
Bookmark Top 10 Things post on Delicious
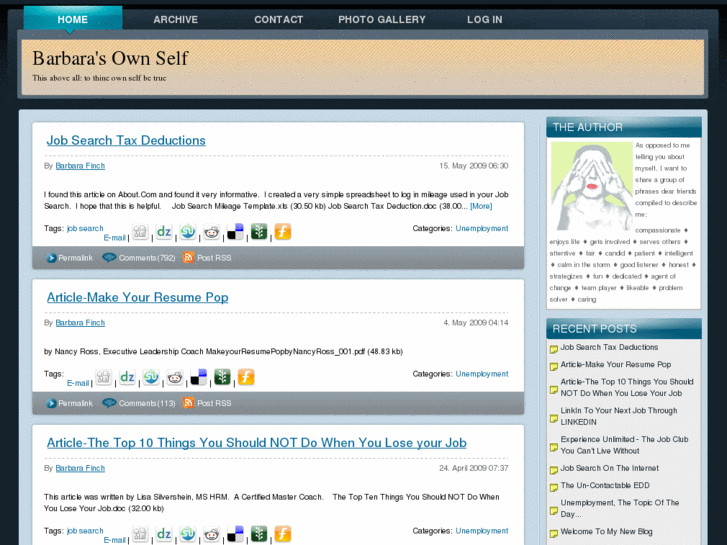(235, 534)
